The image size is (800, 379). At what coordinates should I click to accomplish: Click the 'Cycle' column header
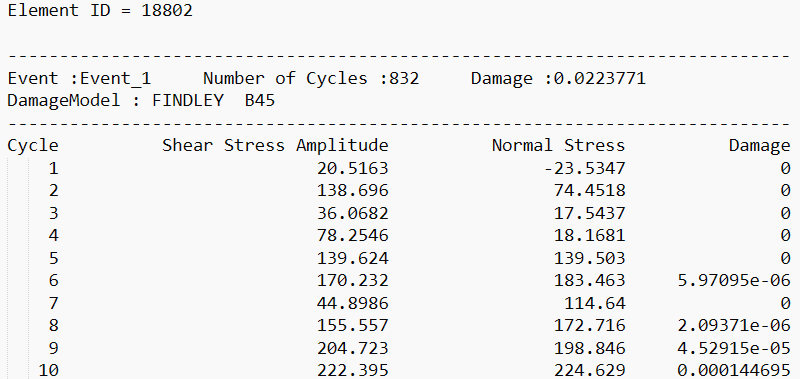tap(33, 146)
